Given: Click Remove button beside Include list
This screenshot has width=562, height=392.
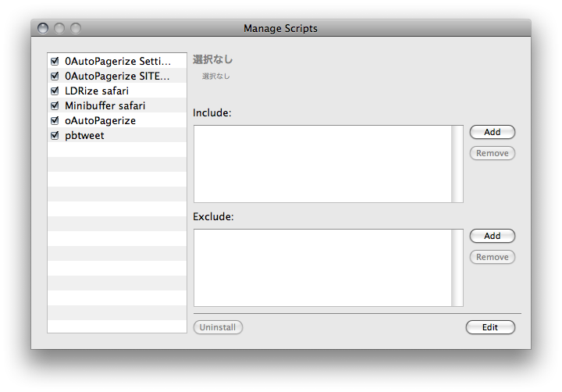Looking at the screenshot, I should [x=492, y=153].
